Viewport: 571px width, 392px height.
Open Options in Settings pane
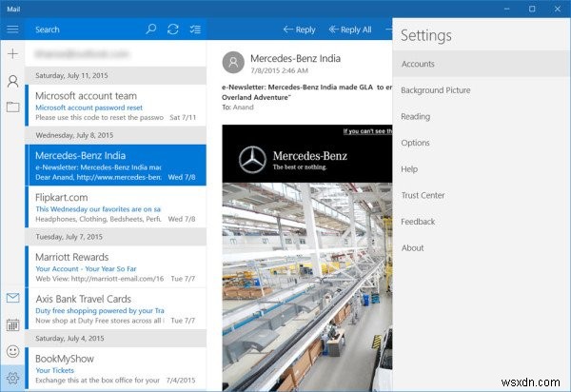tap(481, 143)
